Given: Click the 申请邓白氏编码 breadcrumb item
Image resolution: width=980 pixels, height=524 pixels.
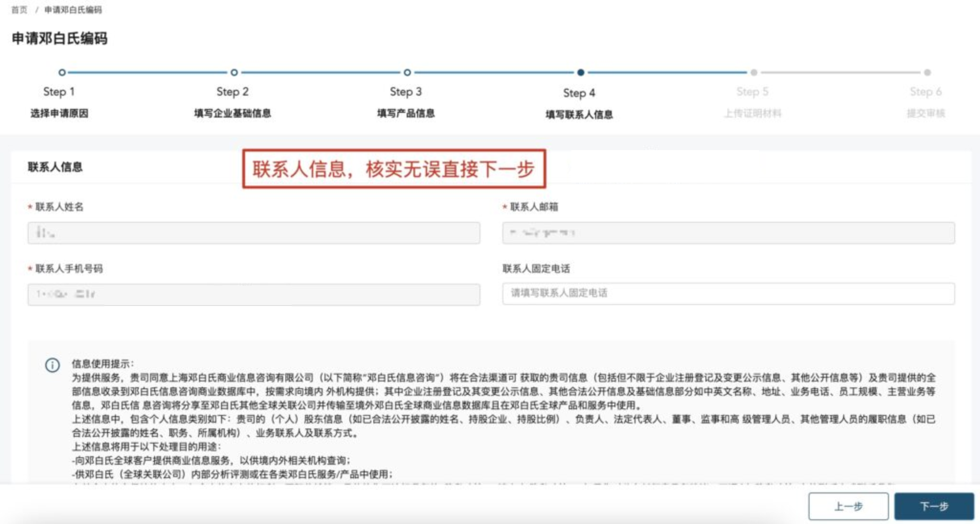Looking at the screenshot, I should pos(73,10).
